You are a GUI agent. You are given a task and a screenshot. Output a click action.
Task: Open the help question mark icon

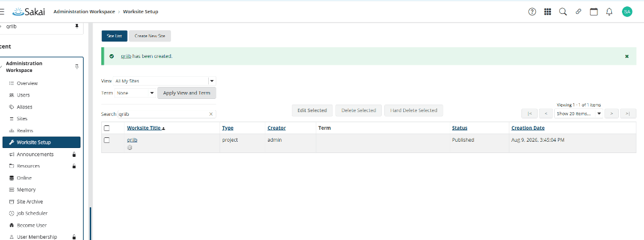click(x=532, y=11)
